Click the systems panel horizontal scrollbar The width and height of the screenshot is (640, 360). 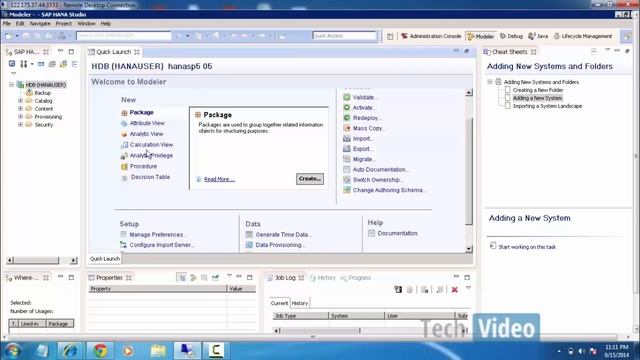42,260
